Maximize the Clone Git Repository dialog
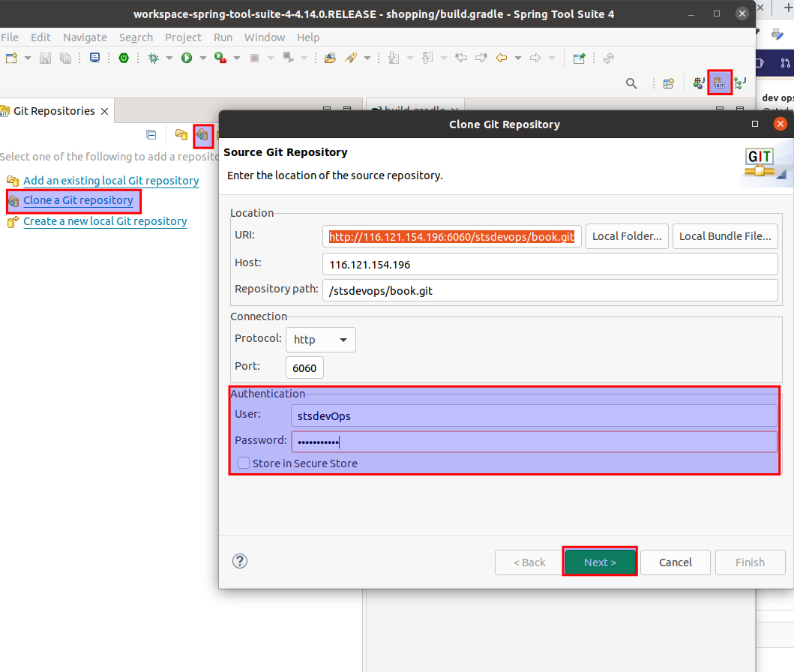 click(x=755, y=124)
